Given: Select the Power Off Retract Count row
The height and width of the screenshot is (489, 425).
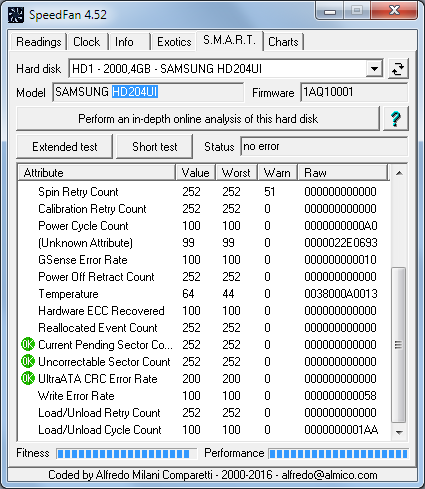Looking at the screenshot, I should coord(204,277).
